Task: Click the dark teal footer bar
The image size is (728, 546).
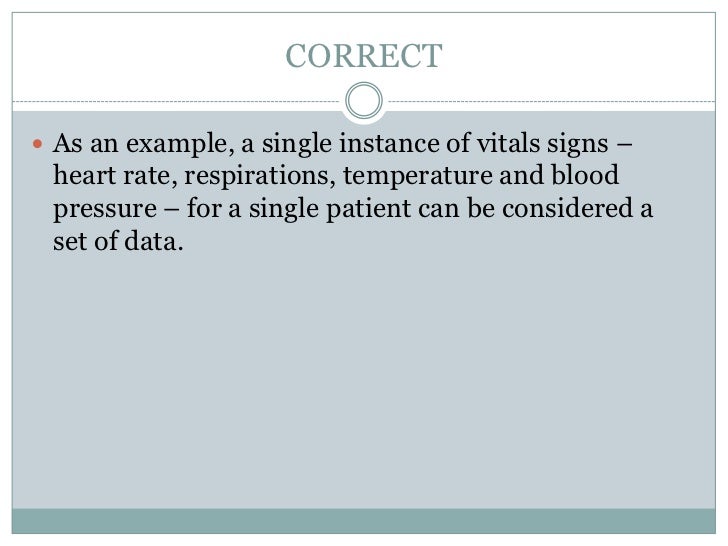Action: point(364,521)
